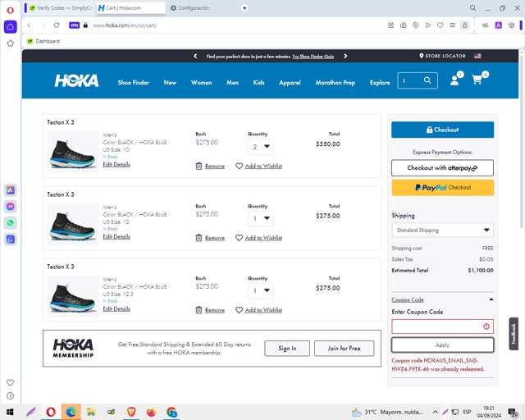The image size is (525, 420).
Task: Show previous promo banner message
Action: [195, 56]
